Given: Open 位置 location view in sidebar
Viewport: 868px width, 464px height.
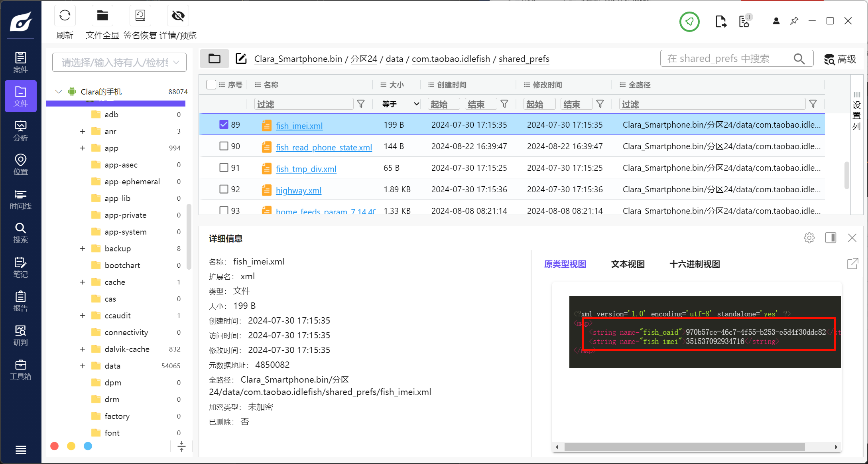Looking at the screenshot, I should [x=21, y=165].
